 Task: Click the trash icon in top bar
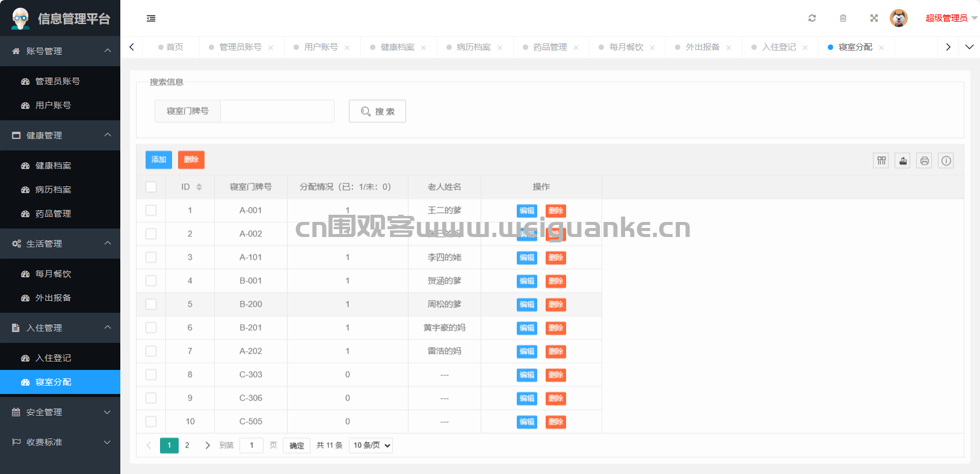pyautogui.click(x=843, y=18)
